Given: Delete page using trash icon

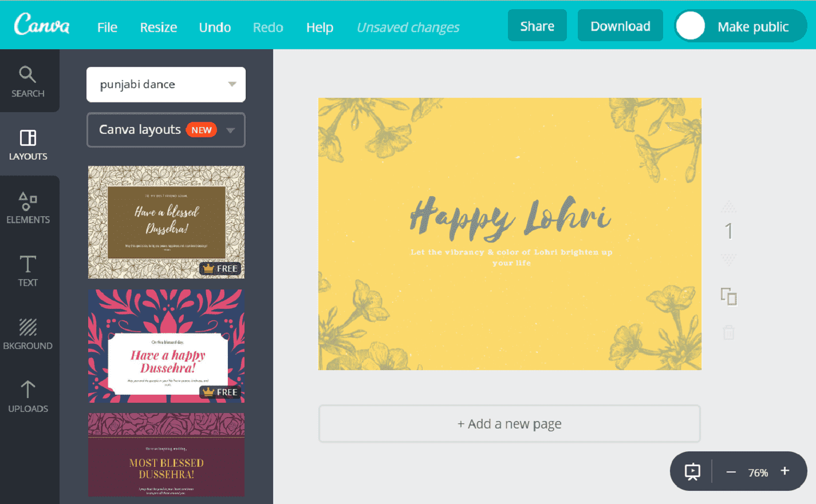Looking at the screenshot, I should point(728,332).
